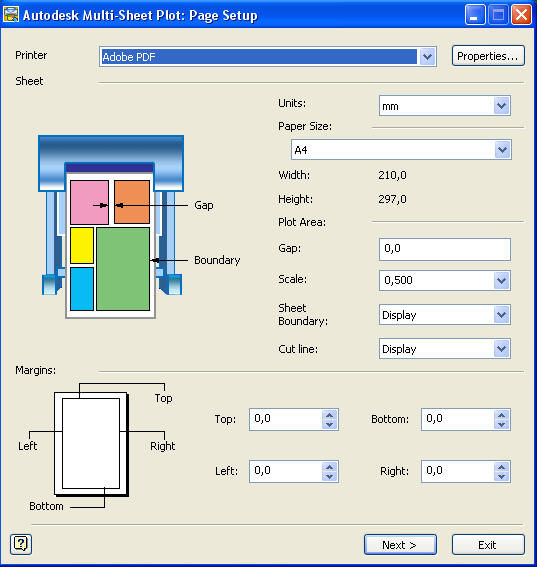Open the Sheet Boundary Display dropdown
This screenshot has width=537, height=567.
(502, 315)
